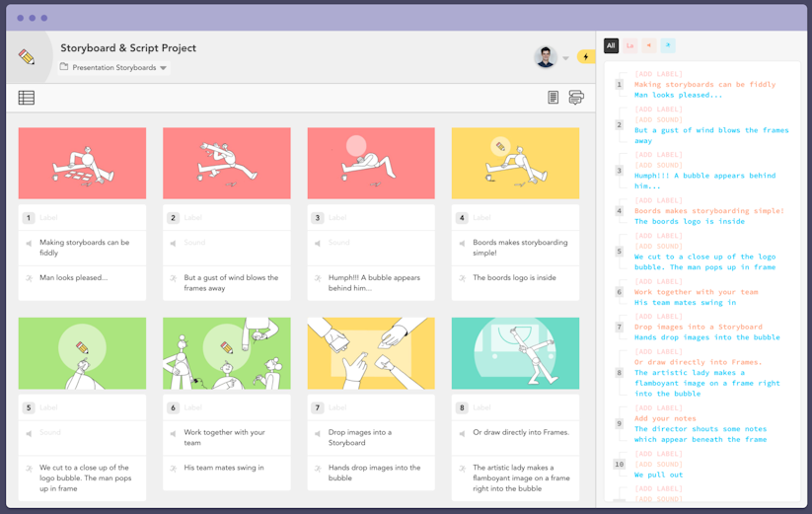This screenshot has width=812, height=514.
Task: Click speaker icon beside 'Drop images into a Storyboard'
Action: point(318,433)
